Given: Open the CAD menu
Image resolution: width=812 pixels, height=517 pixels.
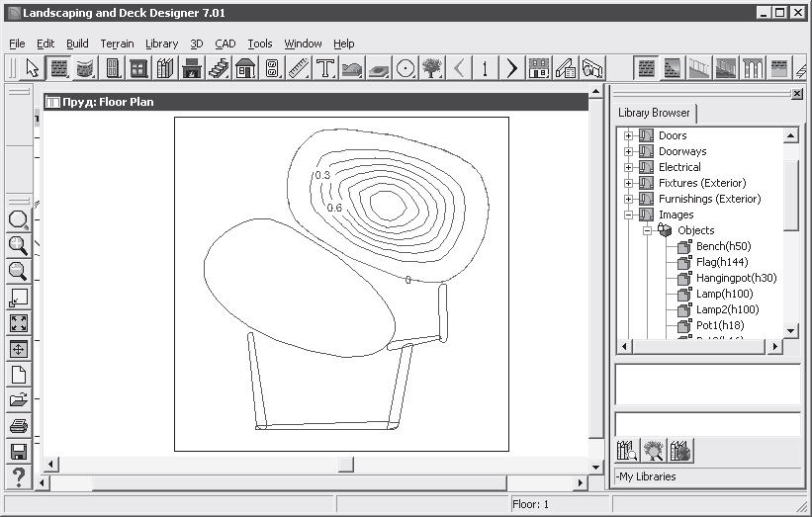Looking at the screenshot, I should 225,43.
